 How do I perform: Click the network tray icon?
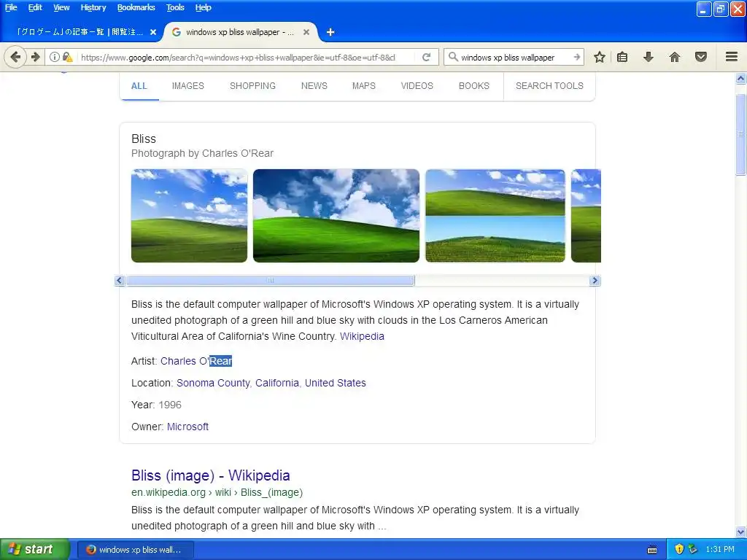pos(693,550)
